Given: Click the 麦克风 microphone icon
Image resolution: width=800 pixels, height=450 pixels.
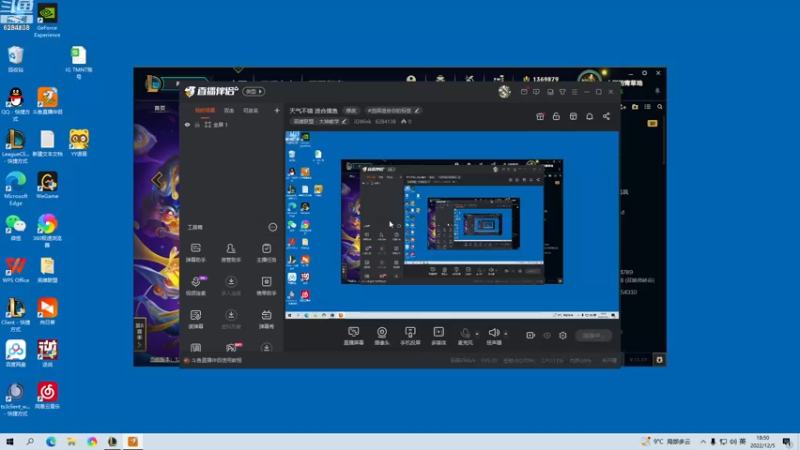Looking at the screenshot, I should pyautogui.click(x=465, y=334).
